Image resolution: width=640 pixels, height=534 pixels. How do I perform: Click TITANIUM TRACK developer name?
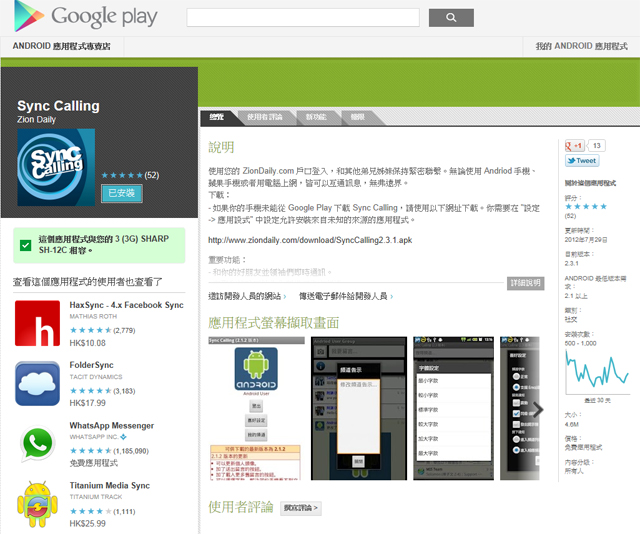[x=96, y=497]
